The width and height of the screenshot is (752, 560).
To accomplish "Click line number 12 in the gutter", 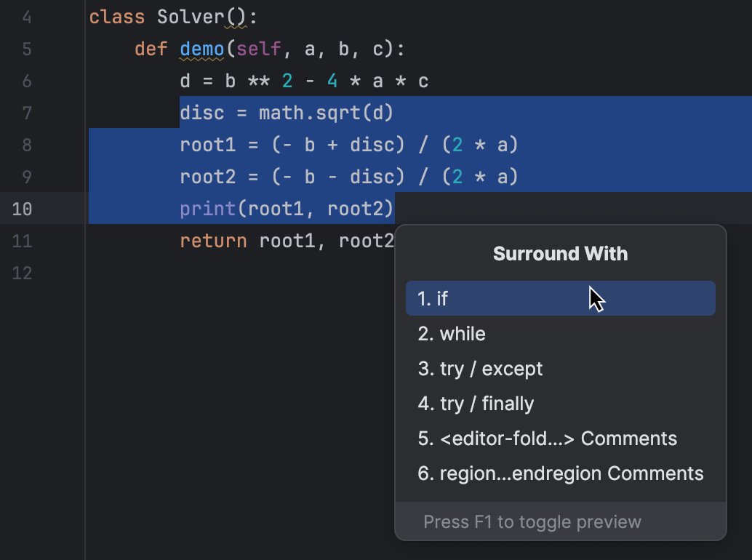I will 23,273.
